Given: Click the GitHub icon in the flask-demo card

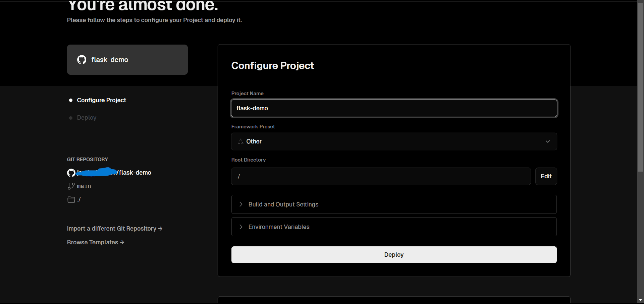Looking at the screenshot, I should [x=82, y=60].
